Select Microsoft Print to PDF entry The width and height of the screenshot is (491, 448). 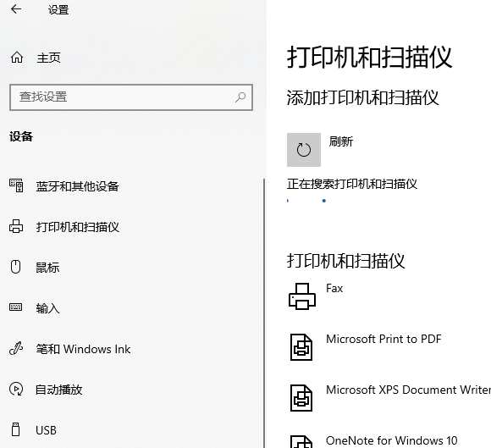[383, 339]
